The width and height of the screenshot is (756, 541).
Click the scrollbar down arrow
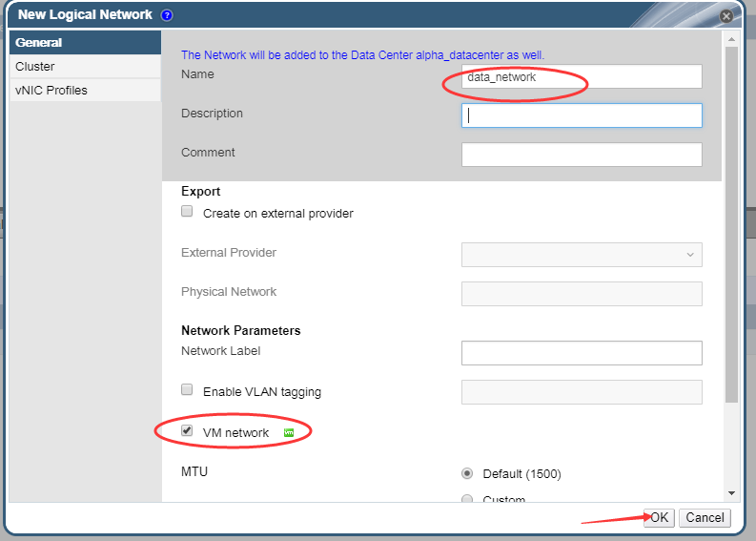pyautogui.click(x=731, y=493)
